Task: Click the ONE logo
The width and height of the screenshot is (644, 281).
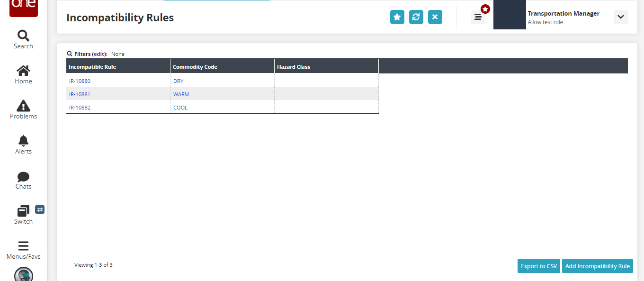Action: [x=24, y=8]
